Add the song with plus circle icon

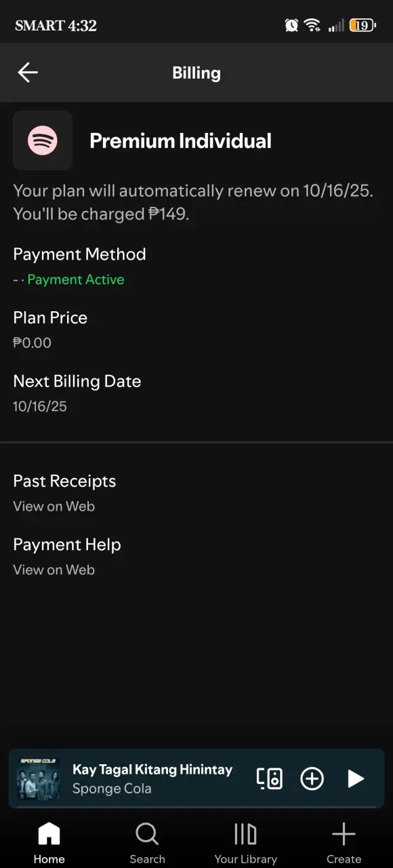pyautogui.click(x=312, y=778)
